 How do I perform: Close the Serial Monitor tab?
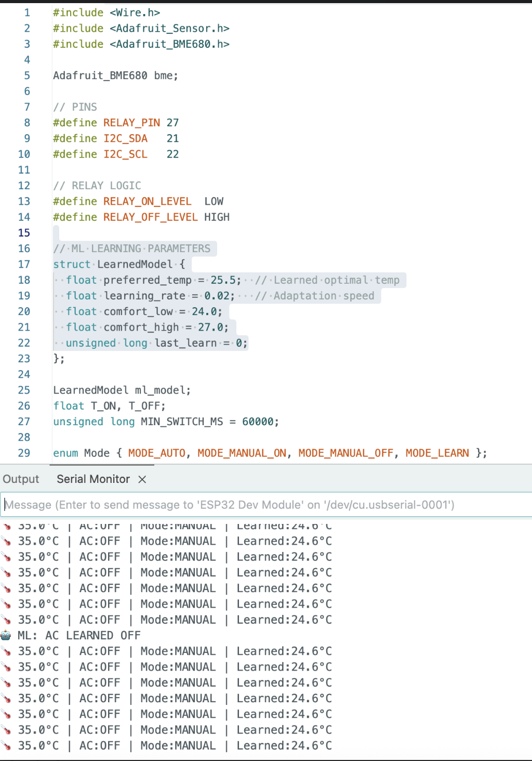coord(142,479)
